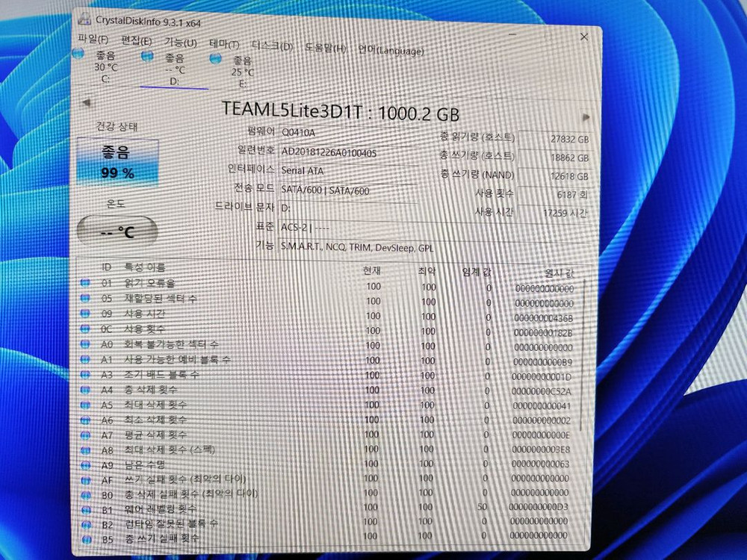Click the interface field Serial ATA
This screenshot has width=747, height=560.
click(x=349, y=171)
